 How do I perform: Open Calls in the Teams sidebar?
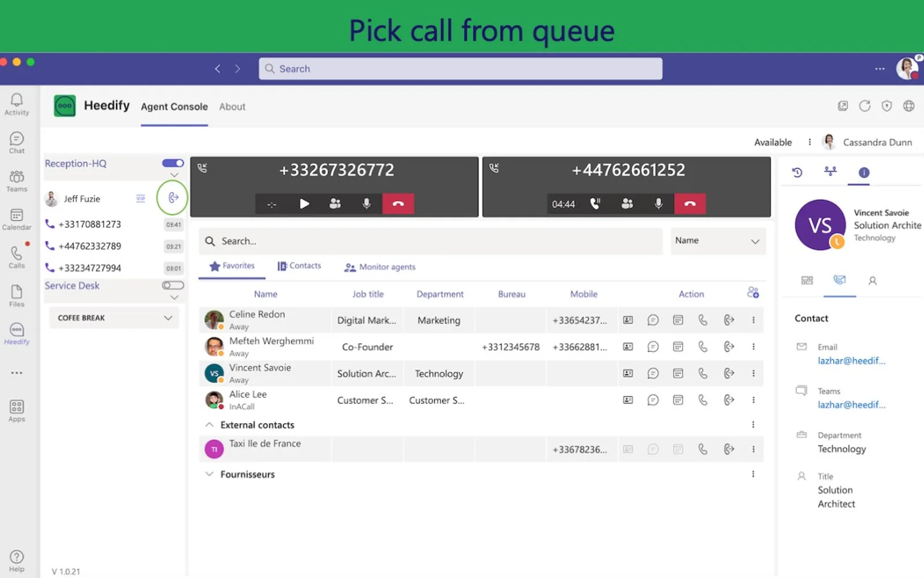[17, 257]
